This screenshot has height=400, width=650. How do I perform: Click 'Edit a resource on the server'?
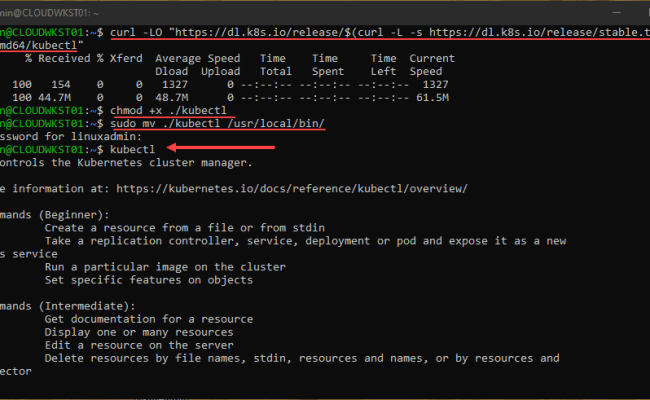pos(139,345)
